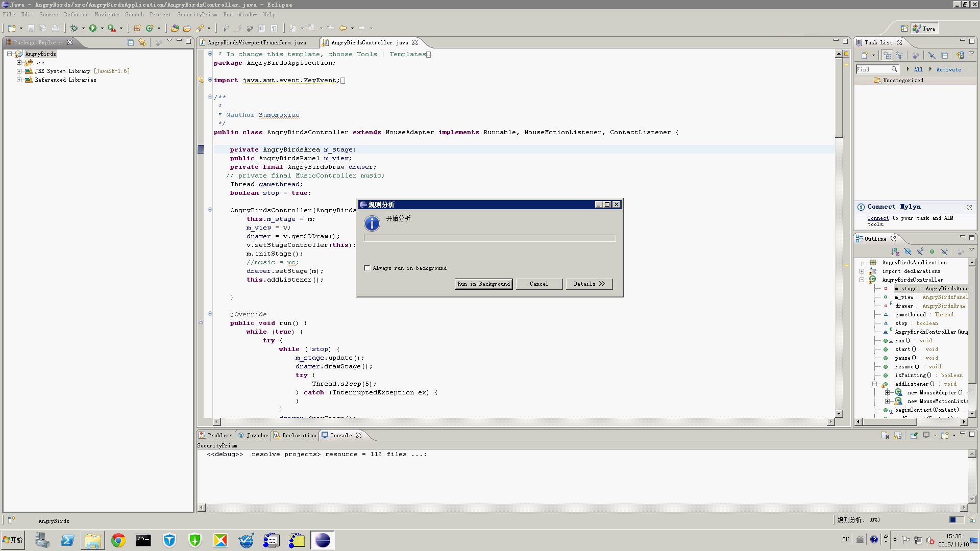Click the Run button in Eclipse toolbar
This screenshot has width=980, height=551.
click(x=93, y=28)
